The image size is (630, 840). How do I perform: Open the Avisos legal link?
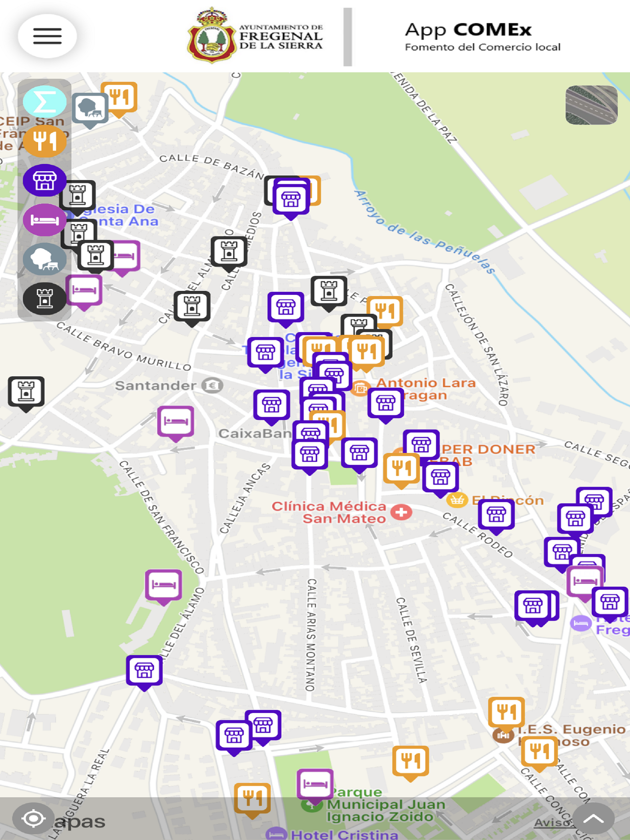click(552, 822)
